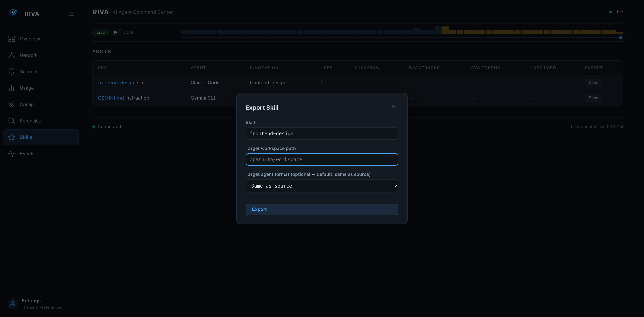This screenshot has width=644, height=317.
Task: Open the frontend-design skill link
Action: (x=116, y=83)
